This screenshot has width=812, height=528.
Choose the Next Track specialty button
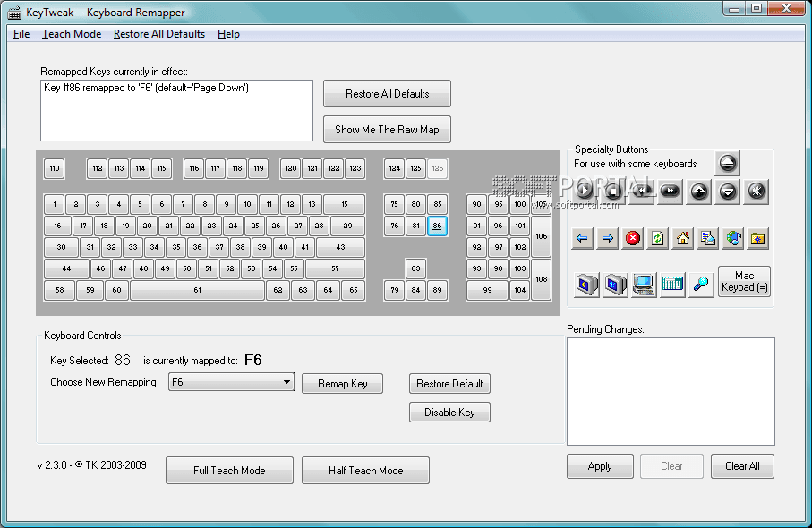(671, 192)
